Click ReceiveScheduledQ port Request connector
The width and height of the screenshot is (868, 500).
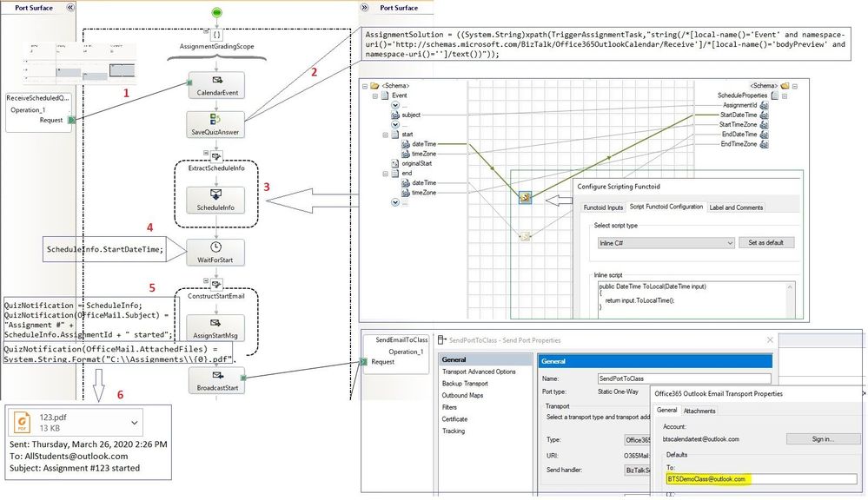tap(71, 120)
